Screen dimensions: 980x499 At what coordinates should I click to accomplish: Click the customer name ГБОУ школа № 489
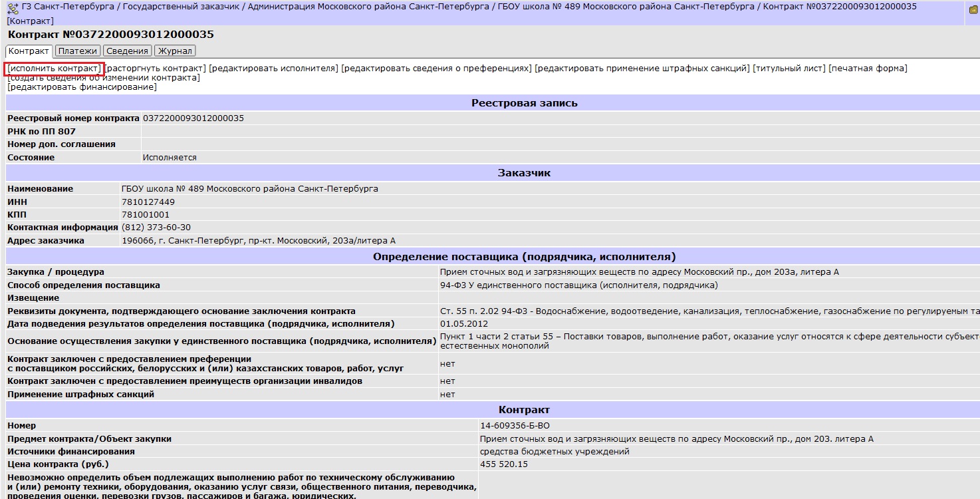[250, 189]
